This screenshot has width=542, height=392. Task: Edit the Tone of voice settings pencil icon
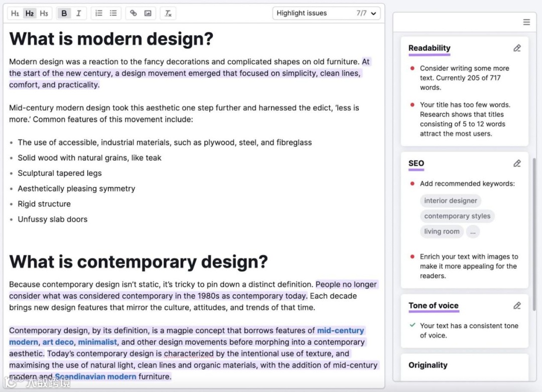coord(517,306)
